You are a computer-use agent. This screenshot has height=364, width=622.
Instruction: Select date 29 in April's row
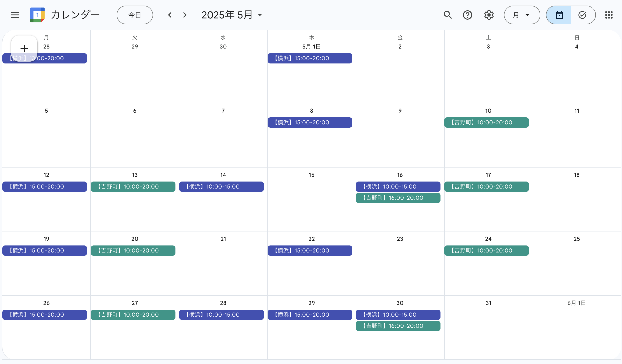[x=135, y=47]
